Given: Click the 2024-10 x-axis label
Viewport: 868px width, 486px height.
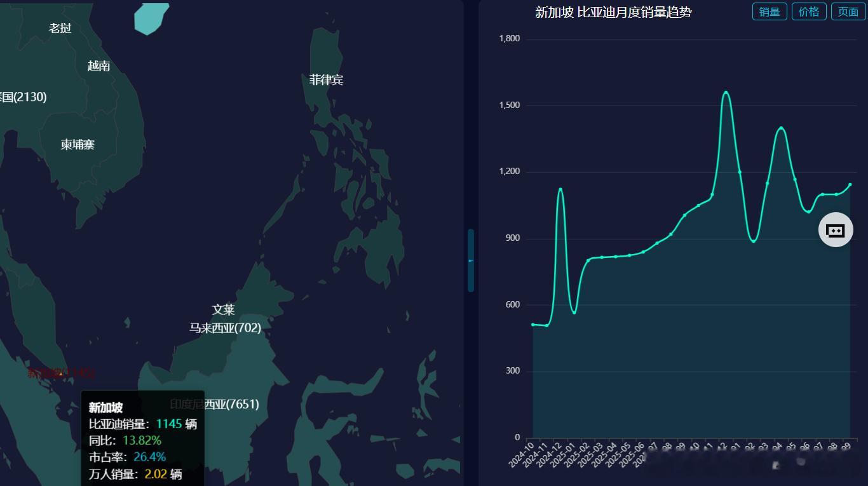Looking at the screenshot, I should pyautogui.click(x=522, y=454).
